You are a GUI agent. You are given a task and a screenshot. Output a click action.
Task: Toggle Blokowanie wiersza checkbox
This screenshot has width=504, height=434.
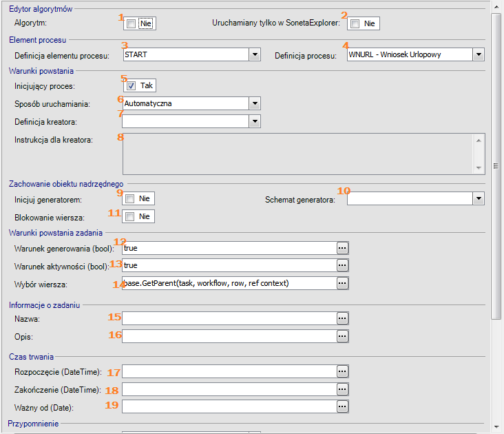point(130,217)
